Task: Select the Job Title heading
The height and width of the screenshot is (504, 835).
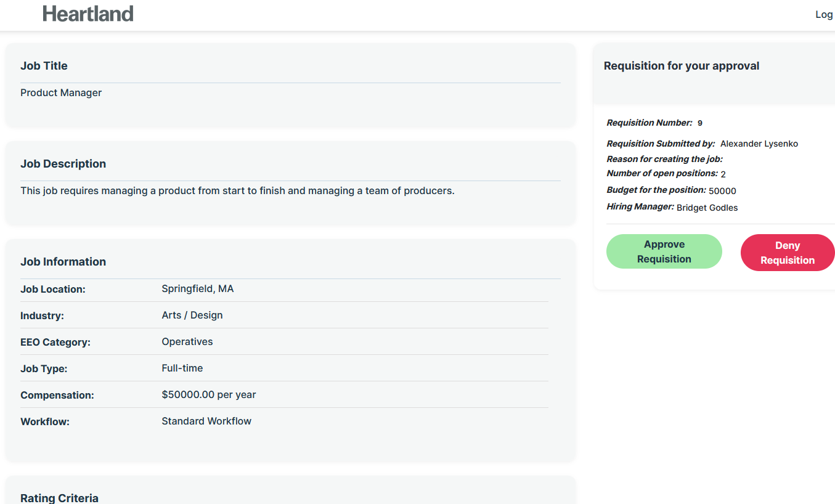Action: 44,66
